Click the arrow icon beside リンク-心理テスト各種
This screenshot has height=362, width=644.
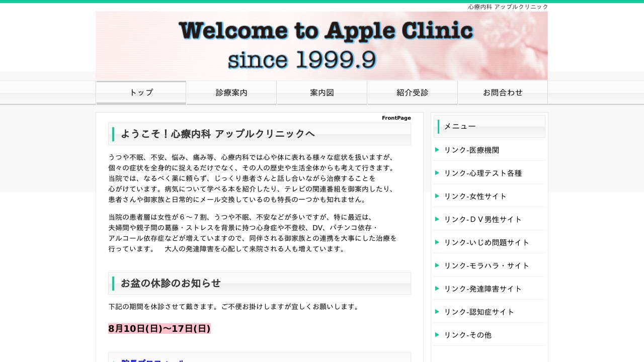(437, 173)
